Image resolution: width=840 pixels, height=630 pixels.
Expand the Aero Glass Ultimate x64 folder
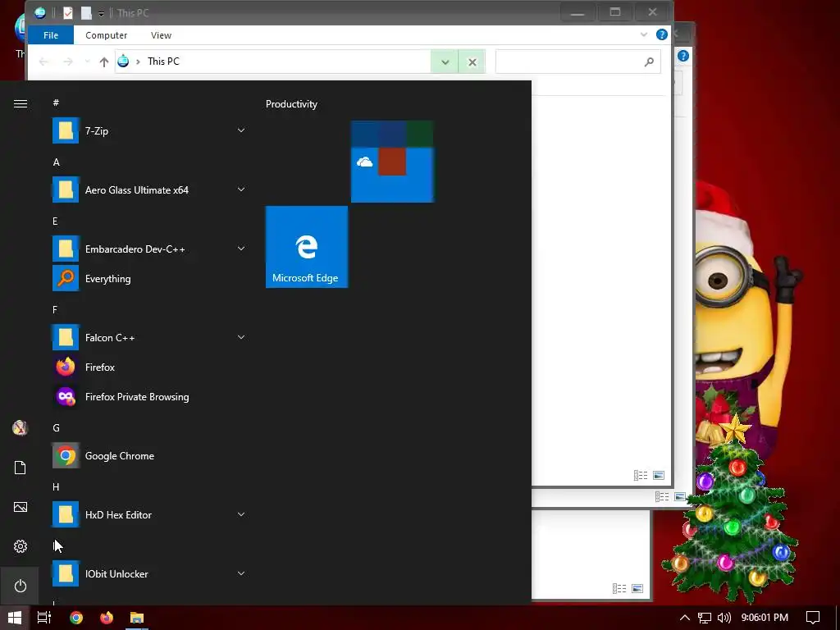click(241, 189)
